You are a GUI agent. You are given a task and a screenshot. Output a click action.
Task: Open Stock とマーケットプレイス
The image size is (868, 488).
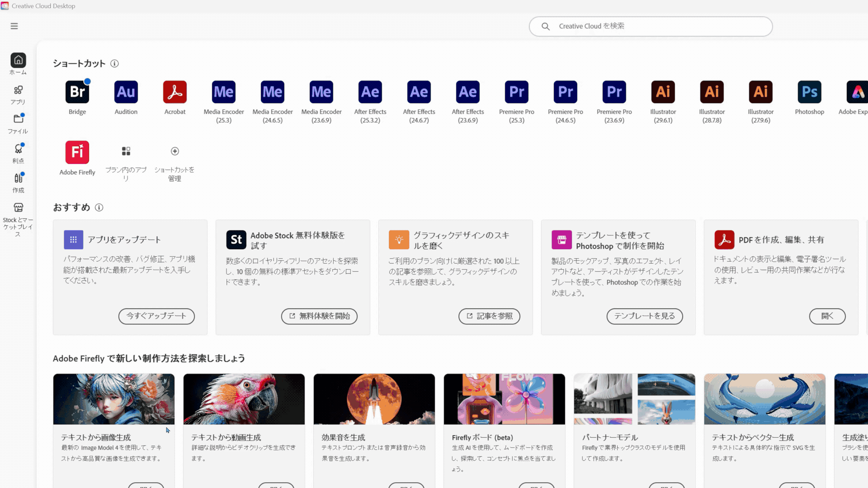pyautogui.click(x=18, y=220)
